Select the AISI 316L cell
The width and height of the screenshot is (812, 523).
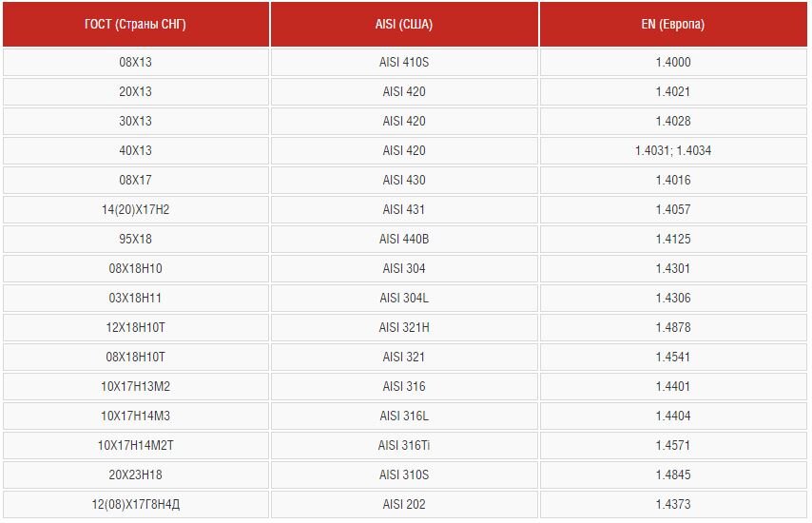(x=404, y=416)
